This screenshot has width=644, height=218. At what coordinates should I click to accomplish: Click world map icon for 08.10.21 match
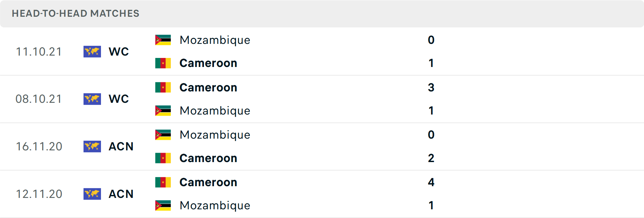point(92,99)
